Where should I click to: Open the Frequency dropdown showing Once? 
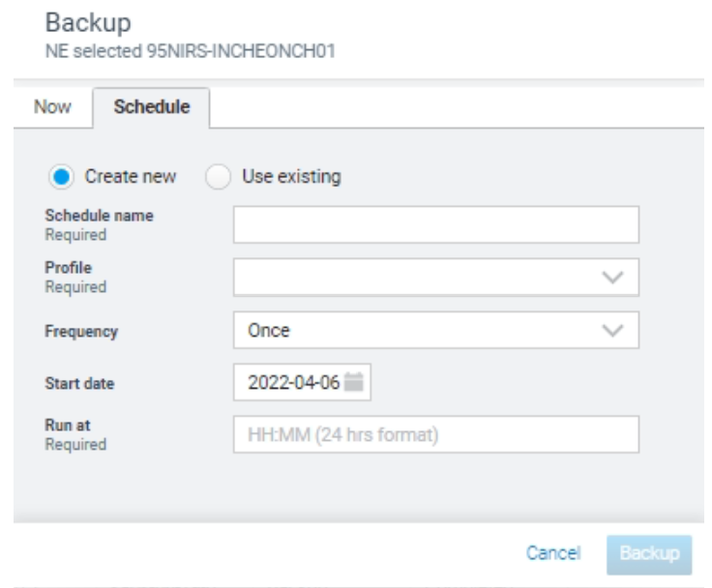[436, 330]
